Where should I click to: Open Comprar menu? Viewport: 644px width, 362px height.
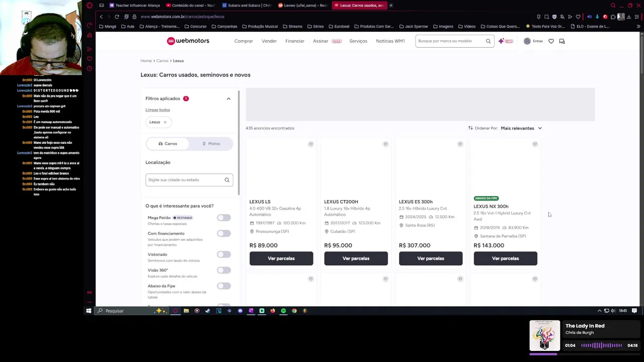point(244,41)
